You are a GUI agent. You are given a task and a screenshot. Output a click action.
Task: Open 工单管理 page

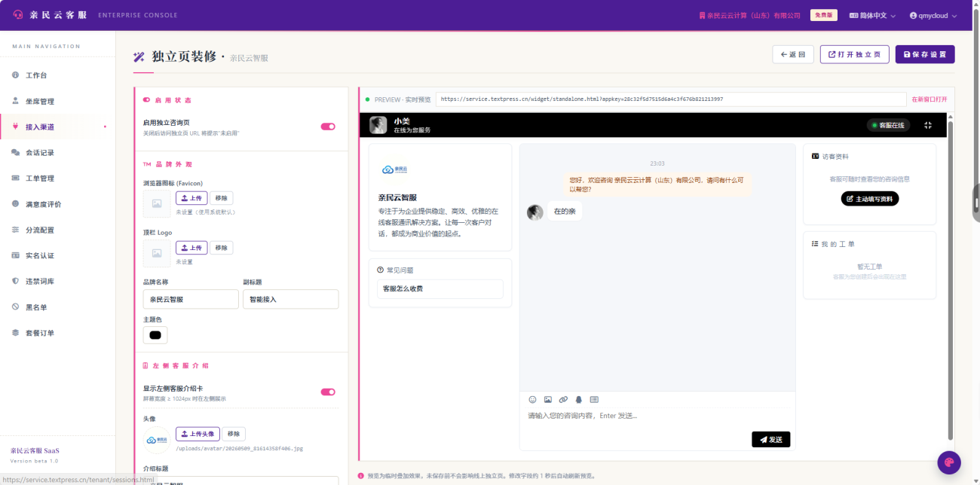(58, 178)
